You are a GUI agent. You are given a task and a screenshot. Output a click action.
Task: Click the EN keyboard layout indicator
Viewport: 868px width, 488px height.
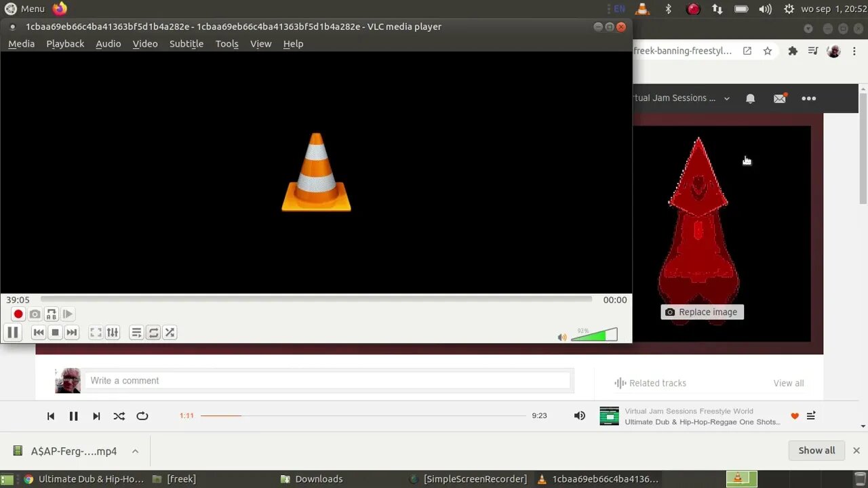click(619, 9)
